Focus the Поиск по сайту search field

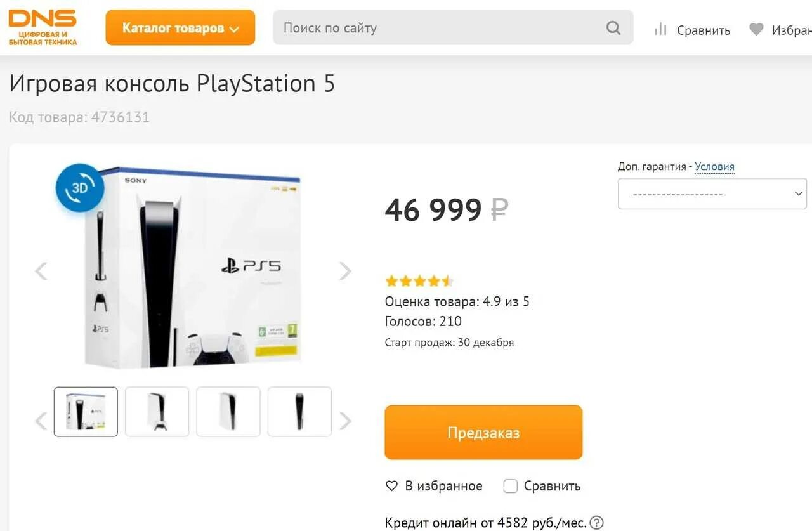tap(438, 28)
